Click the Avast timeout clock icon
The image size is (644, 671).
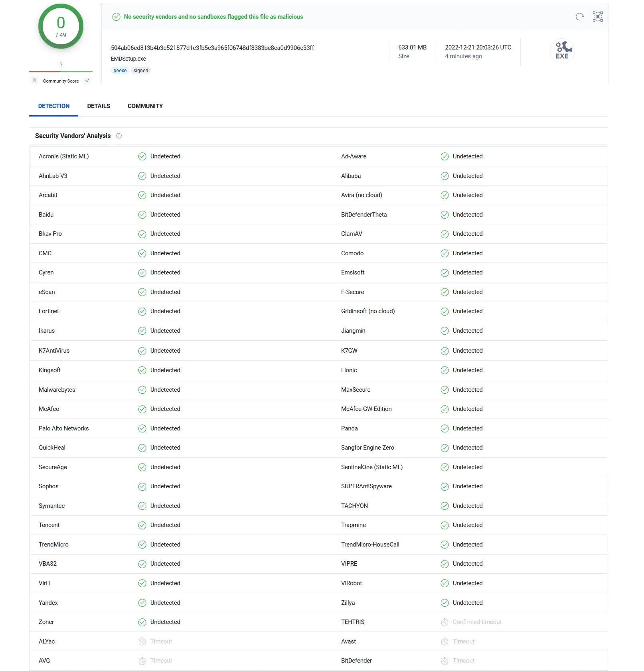coord(444,641)
